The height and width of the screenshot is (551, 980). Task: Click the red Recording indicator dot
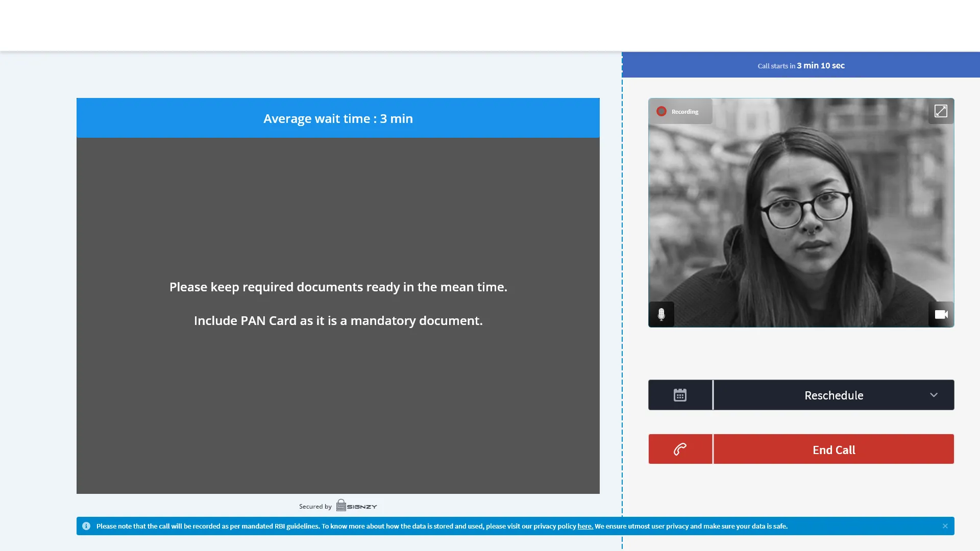click(661, 111)
